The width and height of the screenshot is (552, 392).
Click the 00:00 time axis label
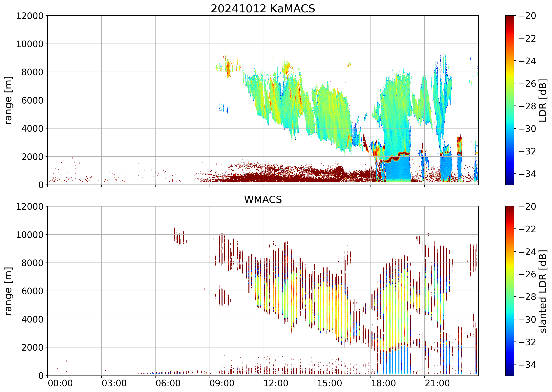pos(60,383)
